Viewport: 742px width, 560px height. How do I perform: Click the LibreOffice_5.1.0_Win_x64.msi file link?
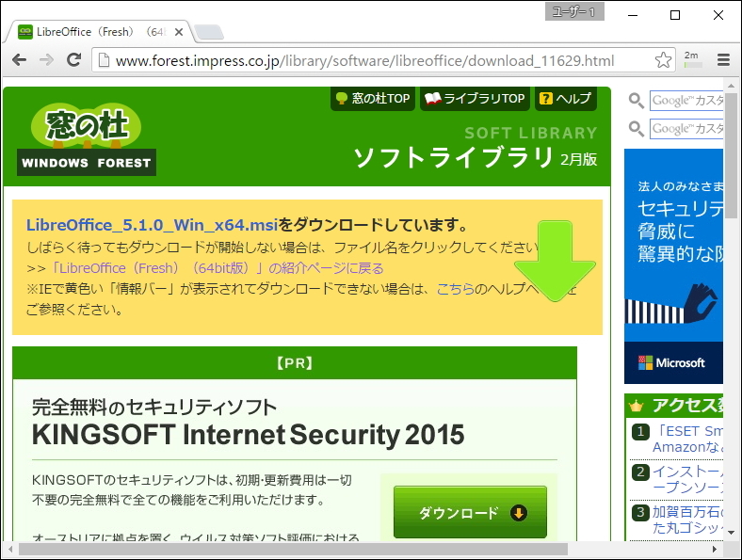tap(152, 225)
